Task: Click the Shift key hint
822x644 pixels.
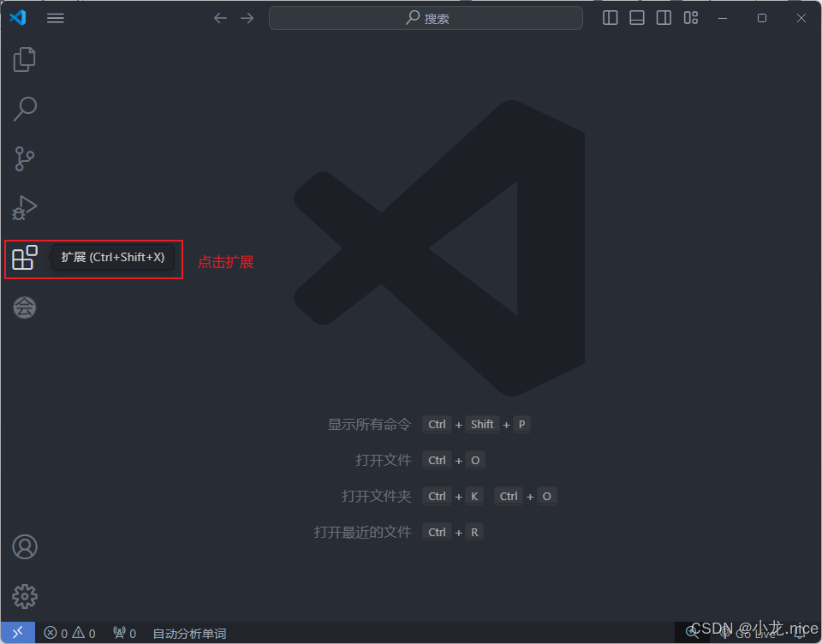Action: click(482, 424)
